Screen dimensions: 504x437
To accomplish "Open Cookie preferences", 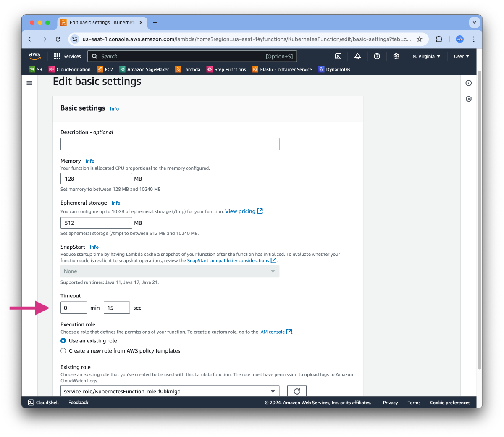I will [x=450, y=403].
